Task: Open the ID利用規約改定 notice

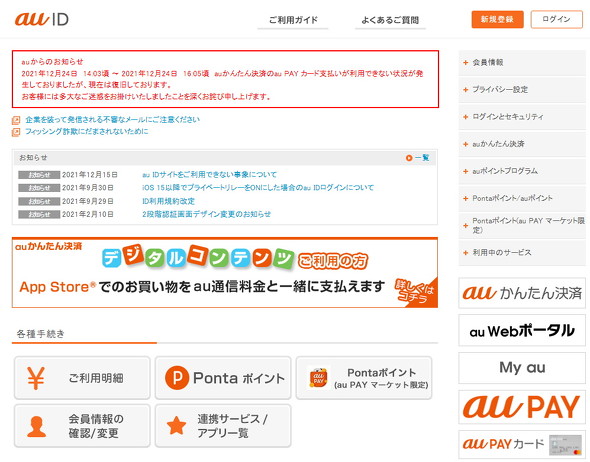Action: point(169,201)
